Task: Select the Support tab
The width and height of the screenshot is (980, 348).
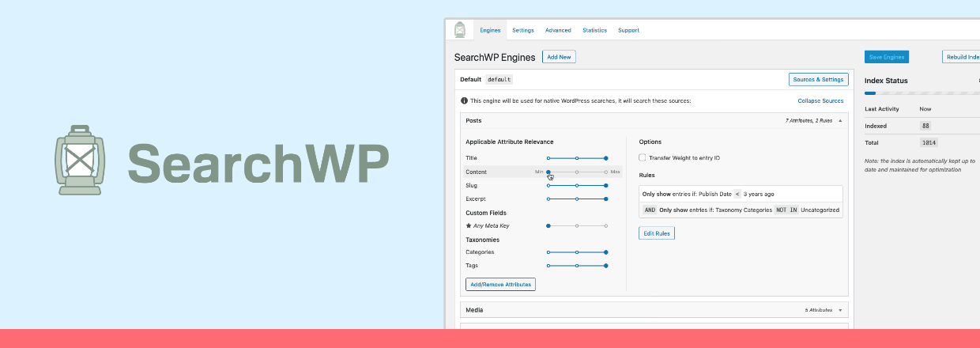Action: click(x=628, y=30)
